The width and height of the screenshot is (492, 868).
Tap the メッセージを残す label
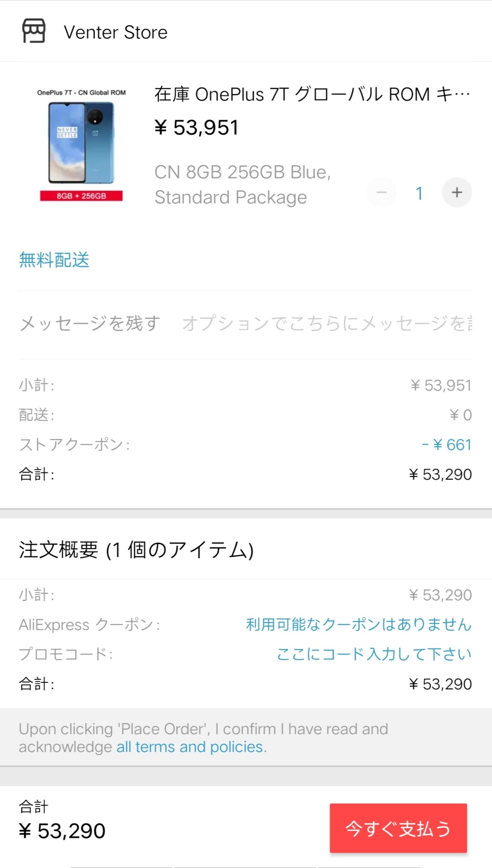pyautogui.click(x=90, y=323)
